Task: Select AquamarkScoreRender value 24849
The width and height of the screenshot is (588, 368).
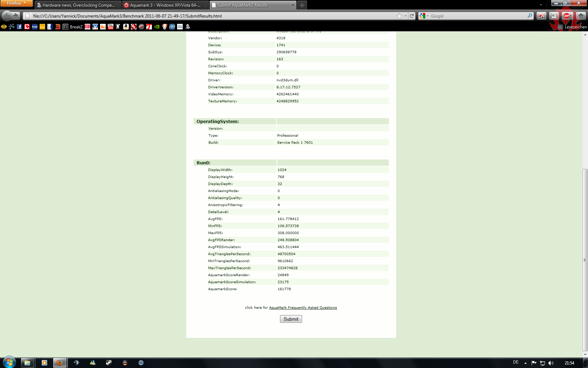Action: [x=283, y=275]
